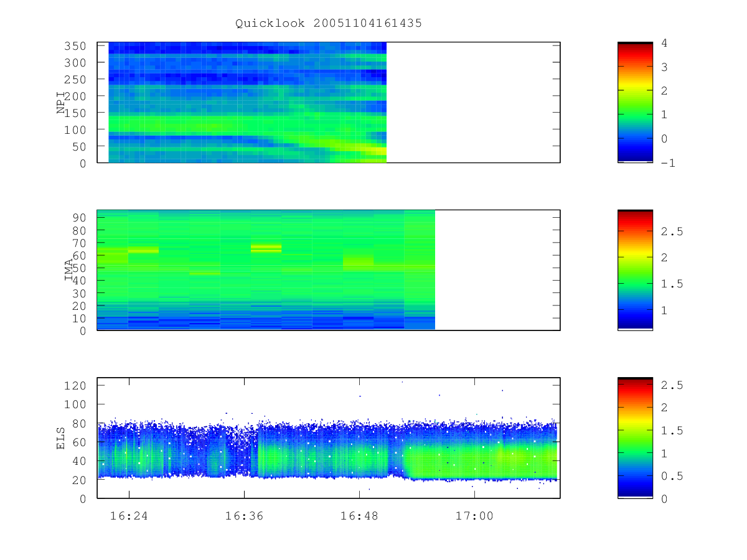Viewport: 747px width, 560px height.
Task: Click inside the ELS spectrogram panel
Action: (x=329, y=438)
